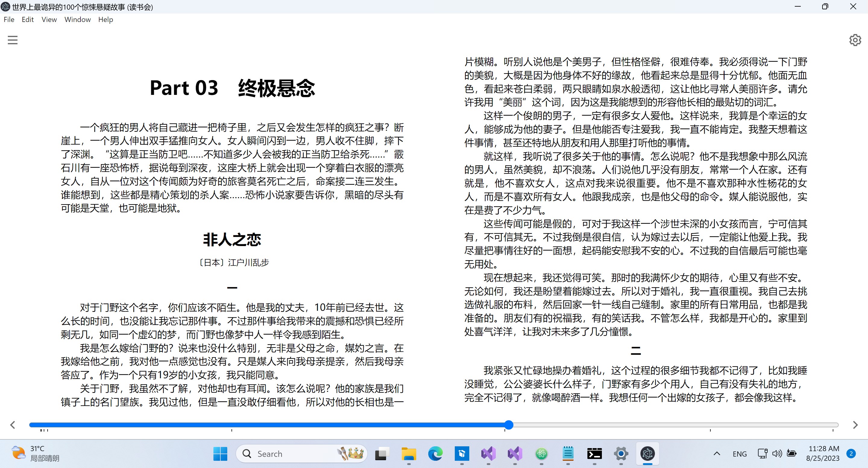This screenshot has height=468, width=868.
Task: Open Windows Settings from the taskbar
Action: click(621, 454)
